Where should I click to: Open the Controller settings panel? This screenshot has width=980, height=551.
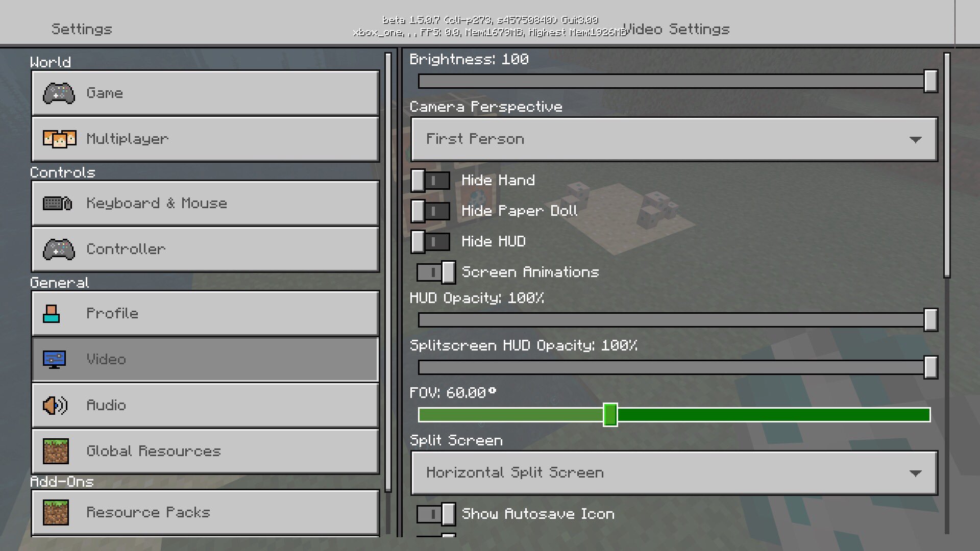(x=205, y=248)
